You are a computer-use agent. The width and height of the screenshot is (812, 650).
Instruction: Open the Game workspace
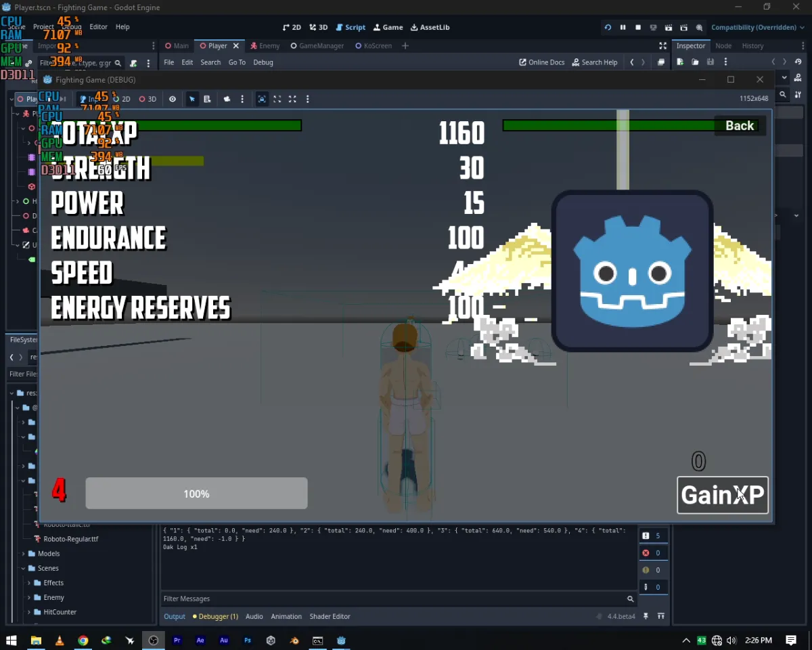click(x=388, y=27)
